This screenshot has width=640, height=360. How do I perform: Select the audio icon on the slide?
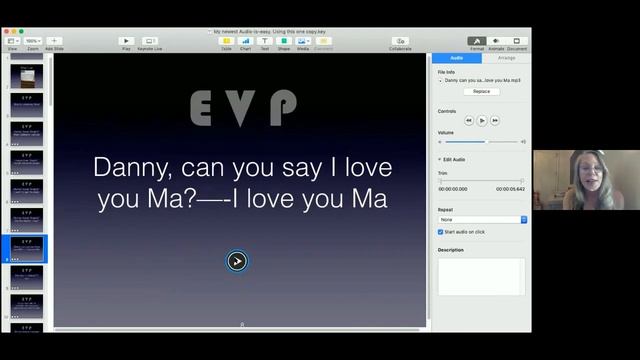pos(237,261)
